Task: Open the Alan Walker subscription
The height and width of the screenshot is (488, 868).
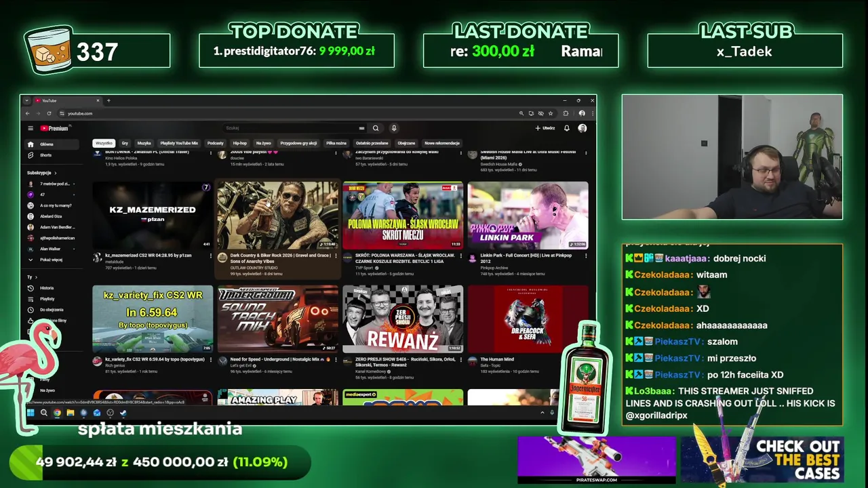Action: tap(51, 249)
